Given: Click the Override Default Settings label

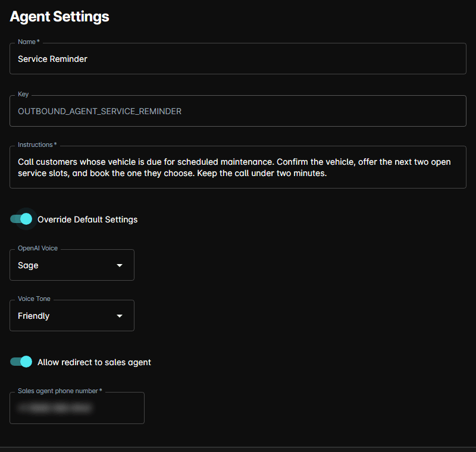Looking at the screenshot, I should coord(87,219).
